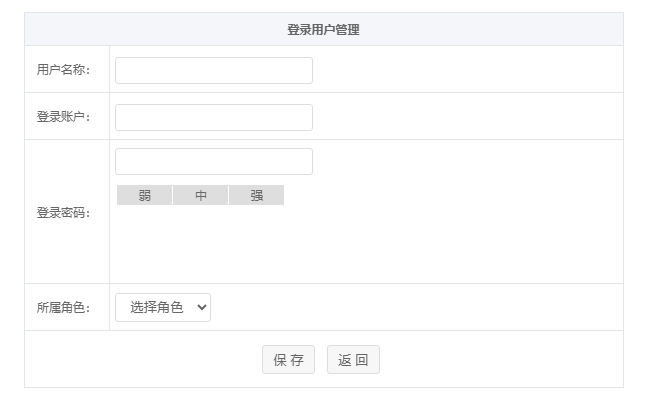The width and height of the screenshot is (651, 403).
Task: Click the 返回 button
Action: (x=353, y=360)
